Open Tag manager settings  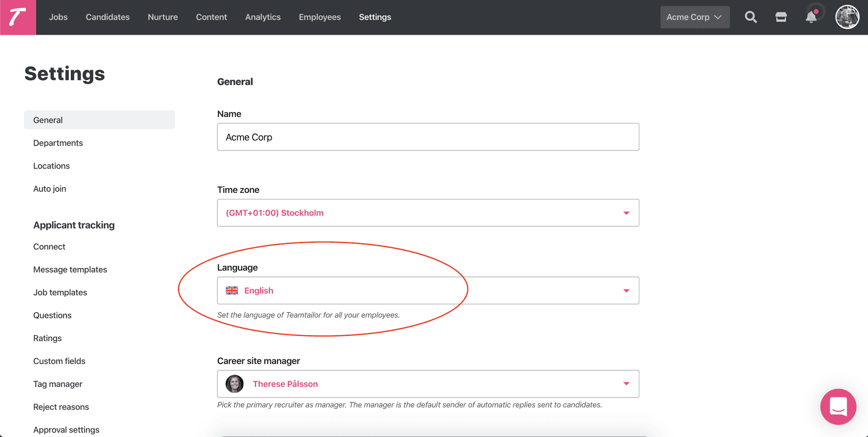click(58, 384)
